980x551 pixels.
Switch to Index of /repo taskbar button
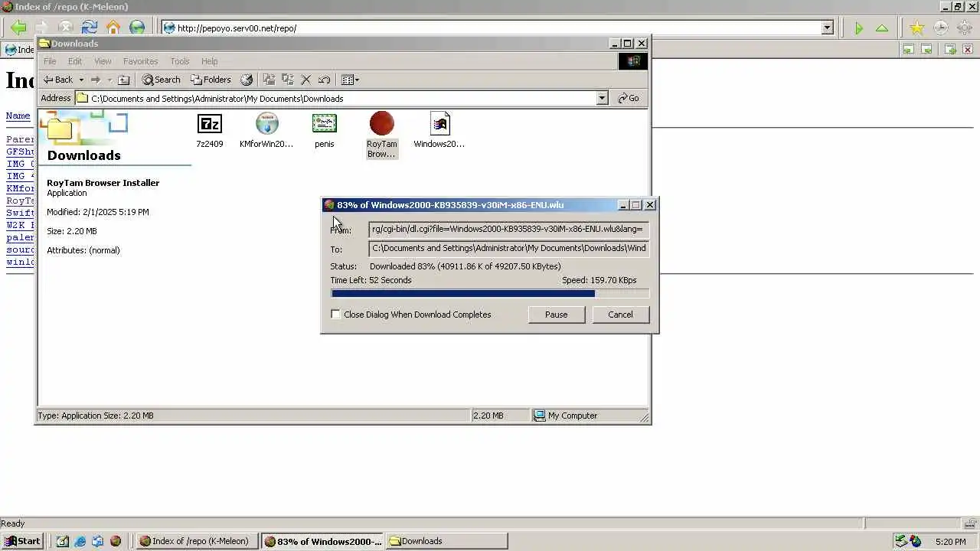196,541
